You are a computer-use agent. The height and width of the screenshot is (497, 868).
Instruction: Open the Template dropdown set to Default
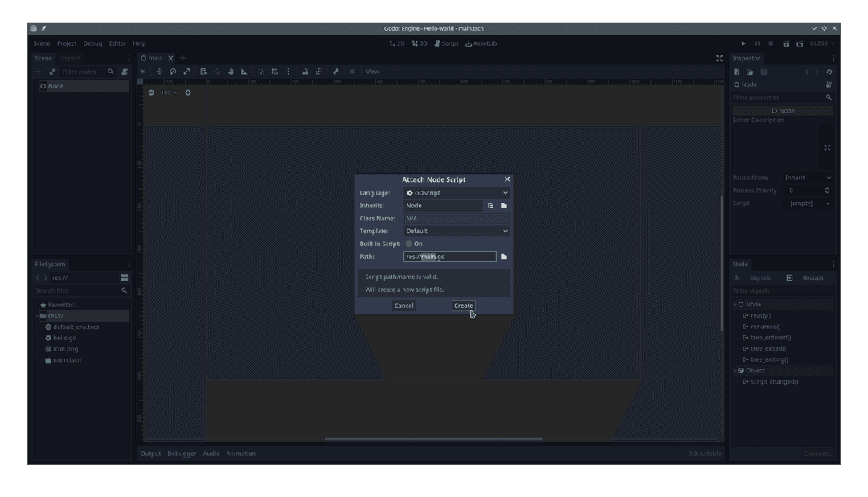tap(457, 231)
